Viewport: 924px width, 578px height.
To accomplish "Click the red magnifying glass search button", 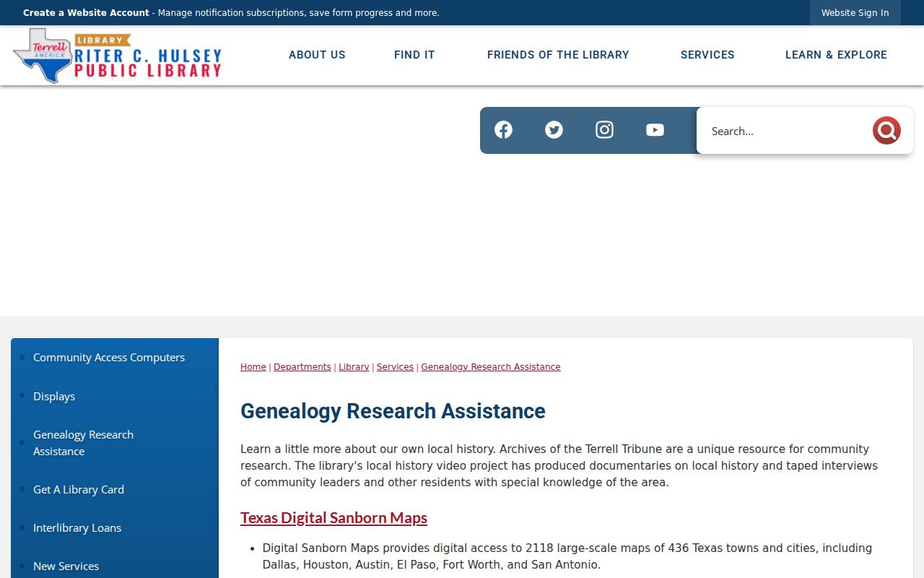I will (886, 131).
